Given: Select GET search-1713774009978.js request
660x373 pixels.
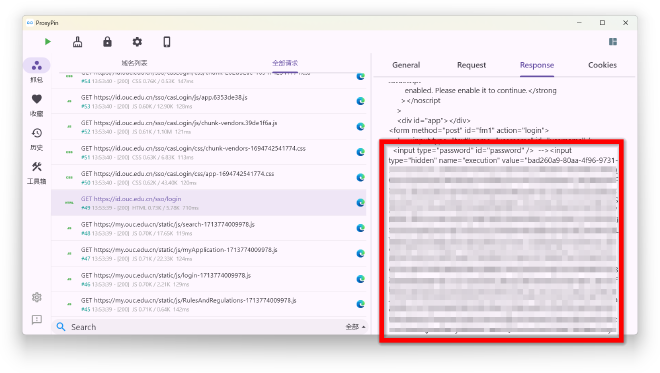Looking at the screenshot, I should pyautogui.click(x=209, y=228).
